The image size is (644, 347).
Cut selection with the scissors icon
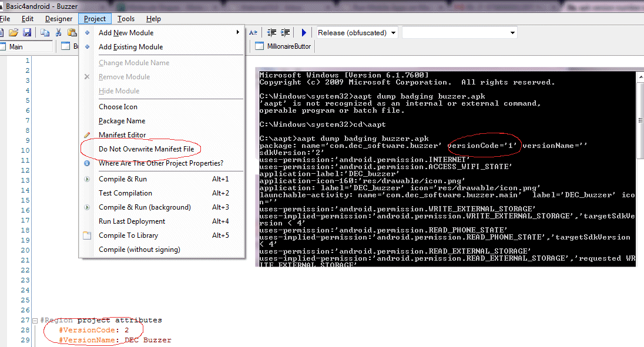point(58,32)
